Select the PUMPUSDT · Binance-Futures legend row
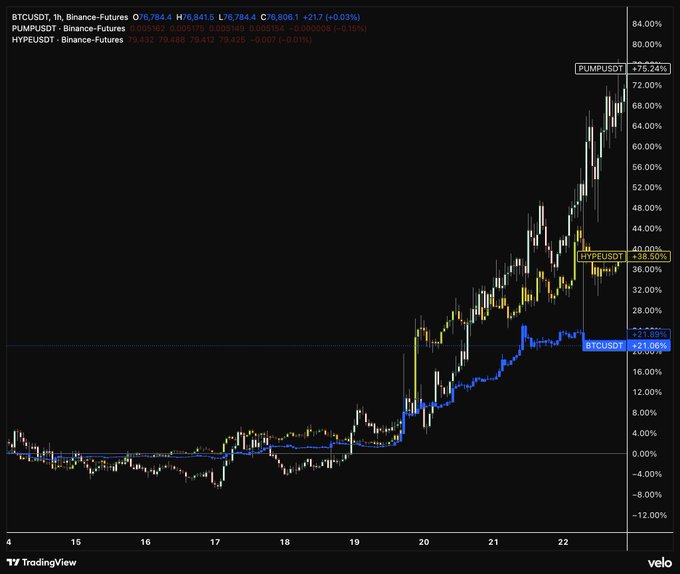Screen dimensions: 680x574 click(189, 29)
